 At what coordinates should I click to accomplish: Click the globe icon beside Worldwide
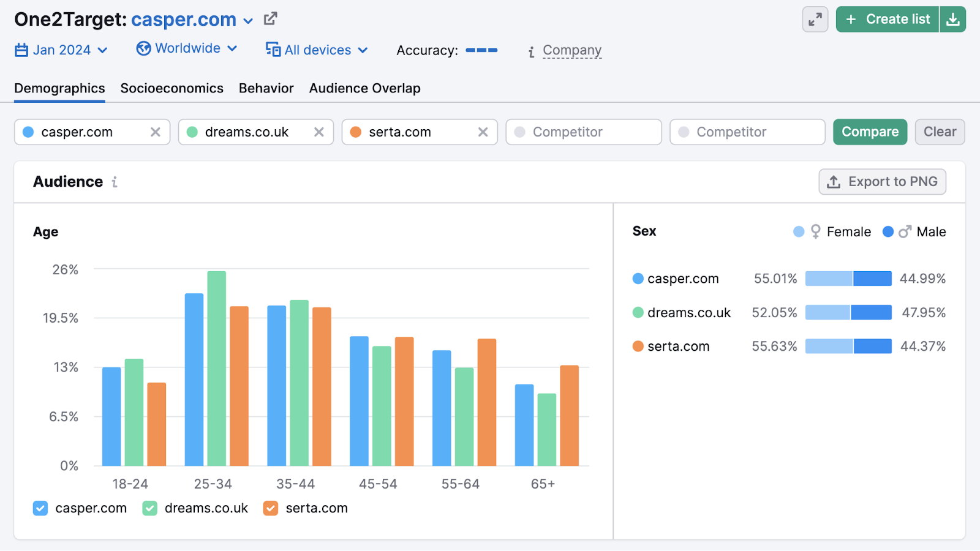[142, 48]
